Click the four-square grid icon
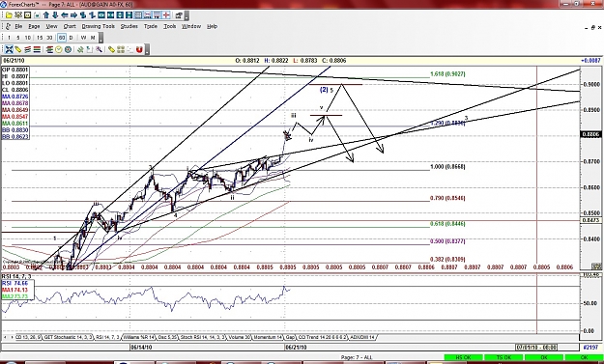This screenshot has height=364, width=604. (121, 49)
